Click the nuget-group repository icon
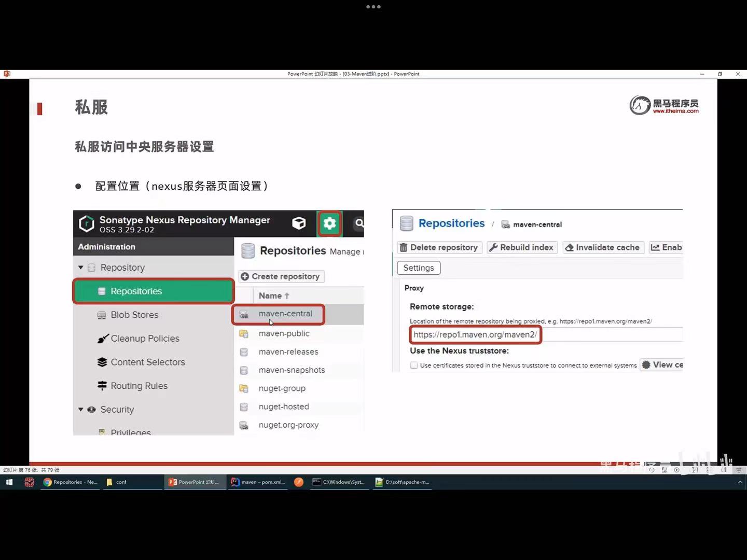Image resolution: width=747 pixels, height=560 pixels. pos(244,388)
